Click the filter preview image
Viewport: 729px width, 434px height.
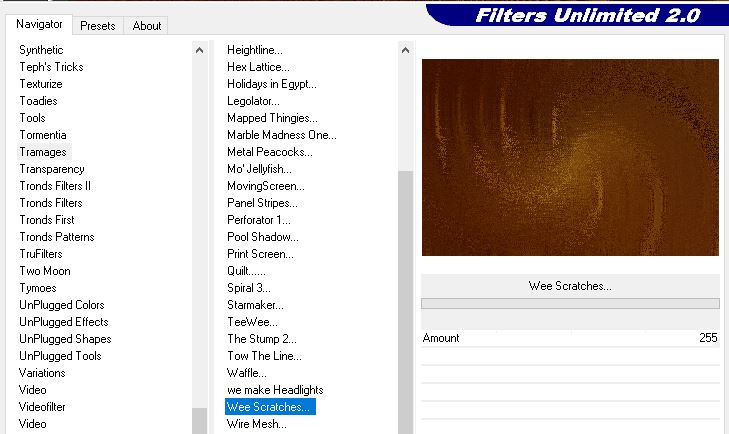tap(570, 157)
